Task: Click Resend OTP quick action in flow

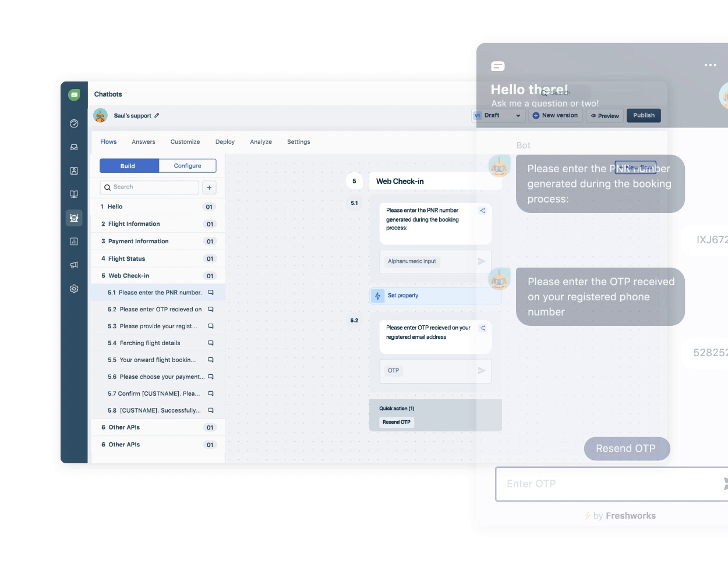Action: click(397, 423)
